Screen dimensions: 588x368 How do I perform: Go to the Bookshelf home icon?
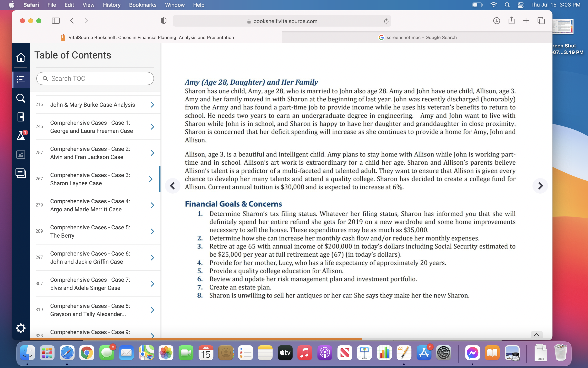click(21, 57)
